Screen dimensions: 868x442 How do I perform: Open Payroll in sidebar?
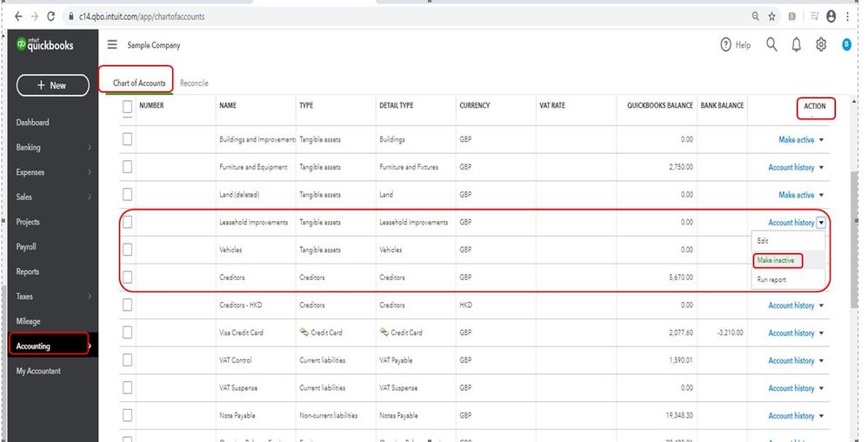pos(26,247)
